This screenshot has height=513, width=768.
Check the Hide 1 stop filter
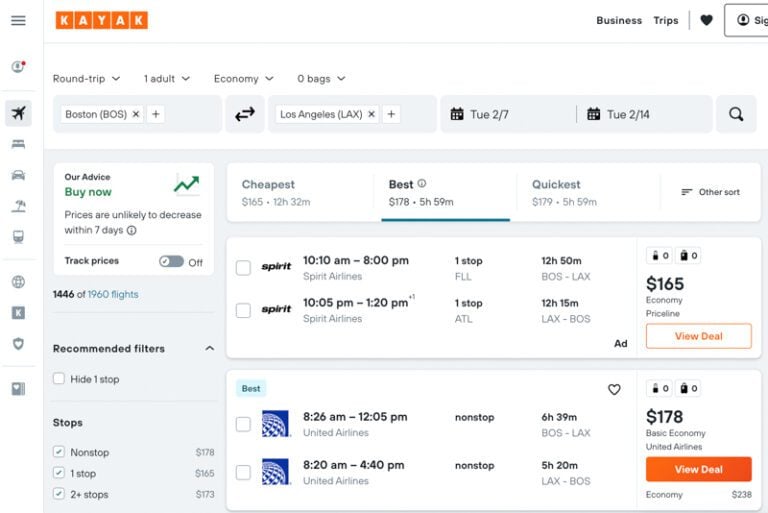pos(59,379)
